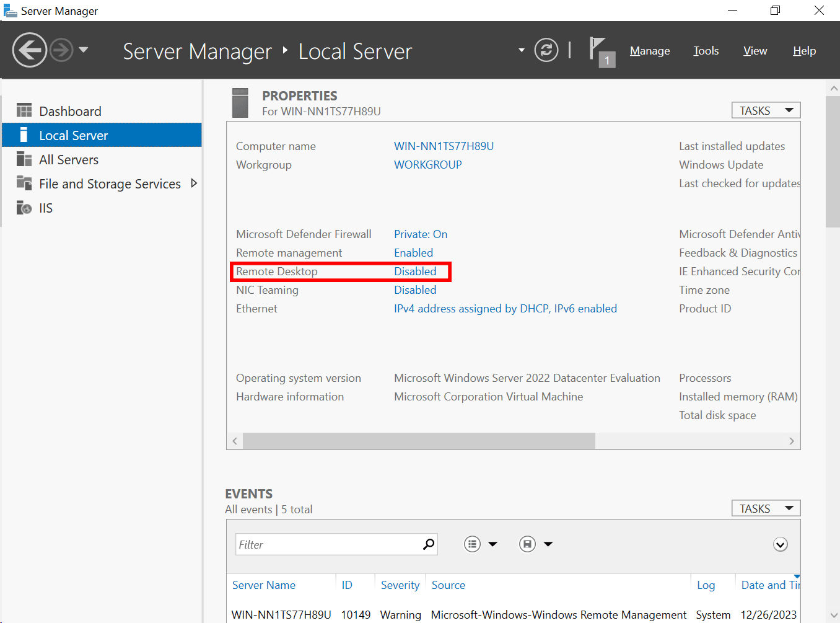Screen dimensions: 840x623
Task: Sort events by Date and Time column
Action: pos(770,585)
